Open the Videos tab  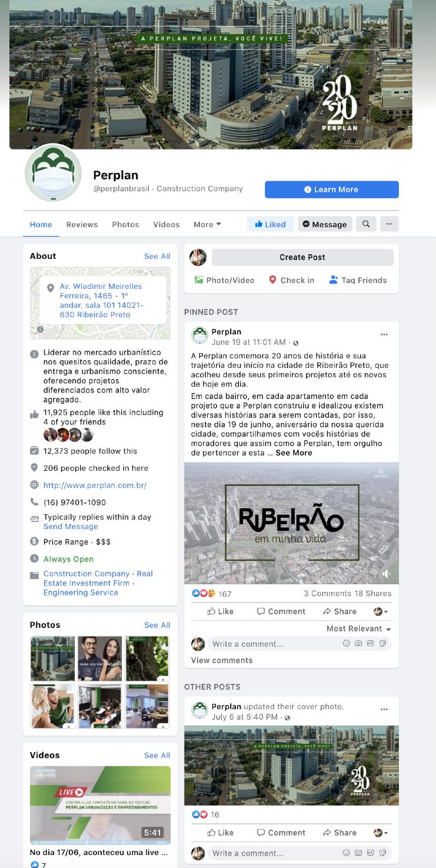click(x=167, y=224)
